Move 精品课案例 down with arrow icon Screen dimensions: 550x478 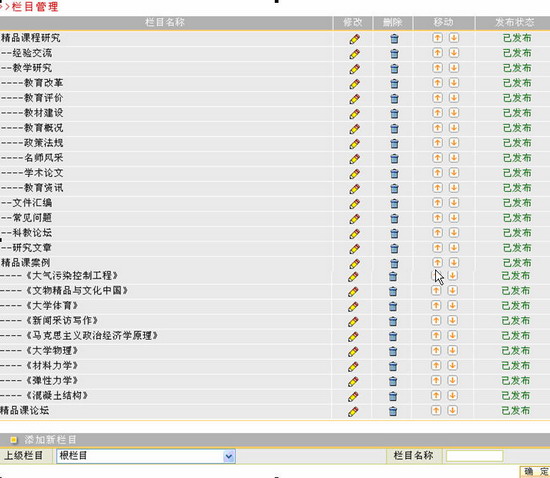point(454,262)
